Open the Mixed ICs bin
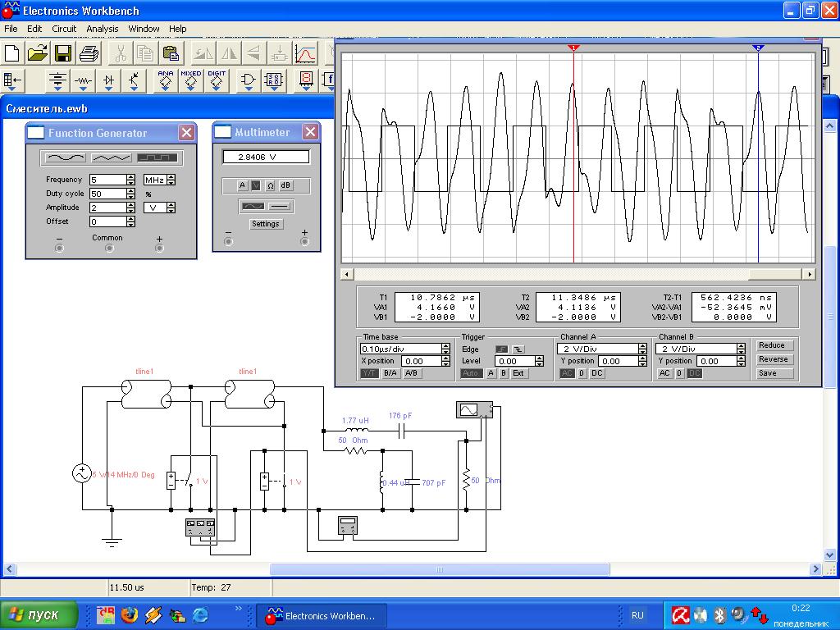Image resolution: width=840 pixels, height=630 pixels. click(190, 80)
